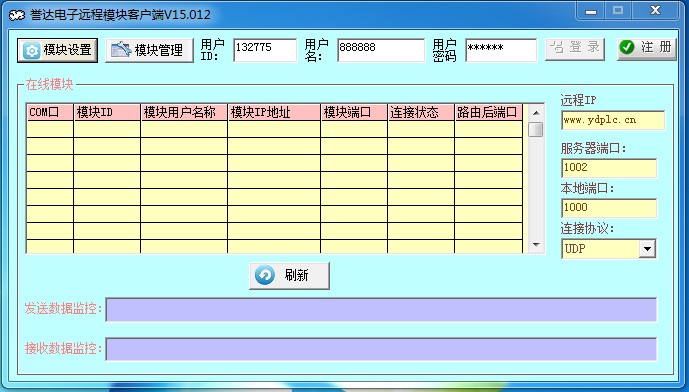Click the 用户名 field containing 888888

tap(381, 50)
